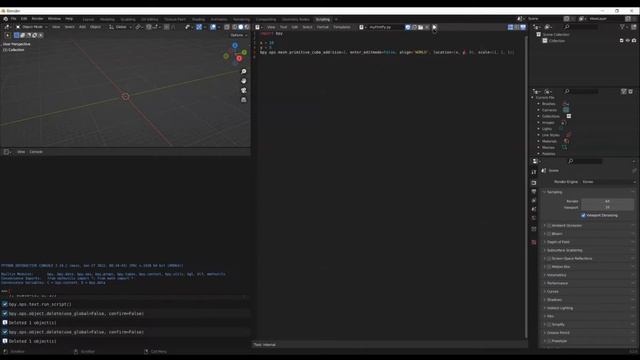Image resolution: width=640 pixels, height=360 pixels.
Task: Expand the Subsurface Scattering panel
Action: point(564,250)
